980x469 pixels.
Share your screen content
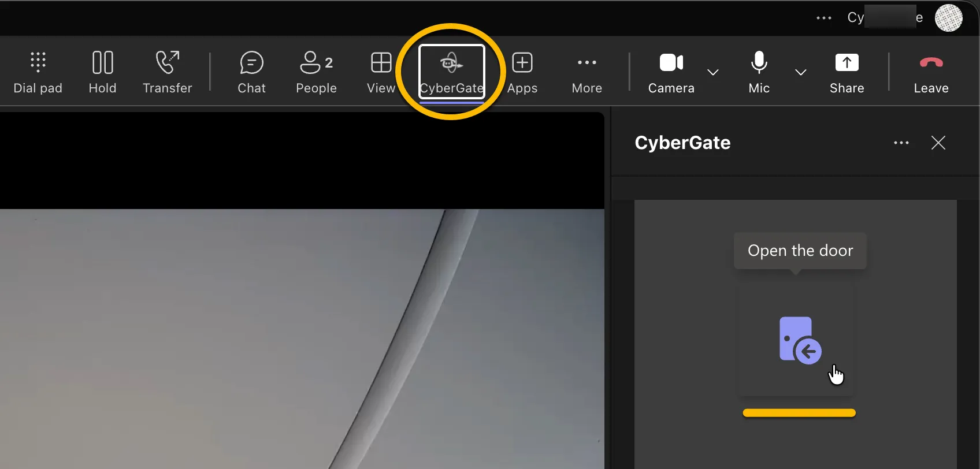coord(847,72)
